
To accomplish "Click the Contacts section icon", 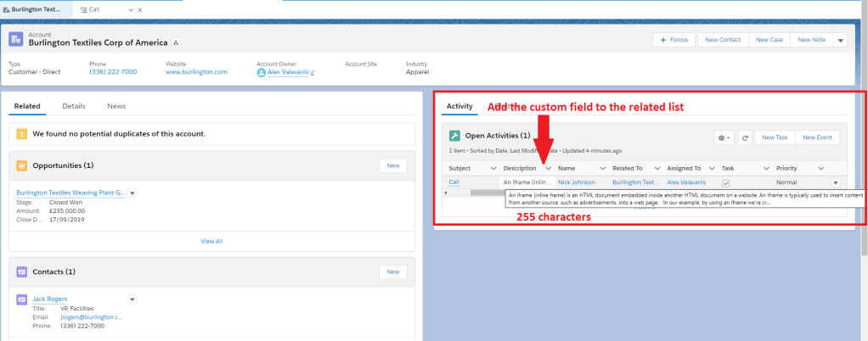I will [22, 271].
